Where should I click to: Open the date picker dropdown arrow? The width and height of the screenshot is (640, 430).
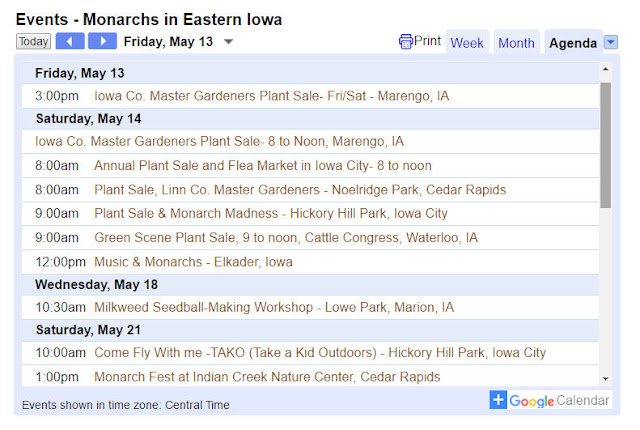pyautogui.click(x=229, y=42)
